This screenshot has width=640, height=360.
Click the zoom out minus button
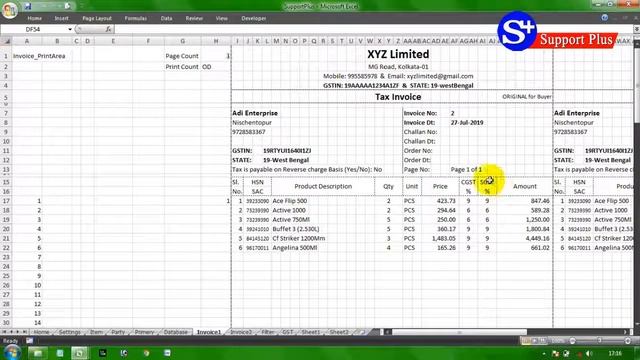pos(572,340)
